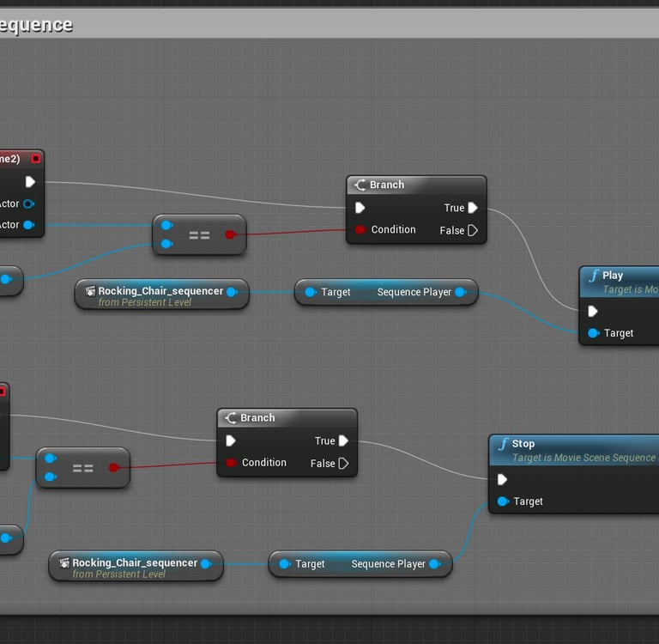Click lower Branch Condition red pin
659x644 pixels.
pos(231,463)
